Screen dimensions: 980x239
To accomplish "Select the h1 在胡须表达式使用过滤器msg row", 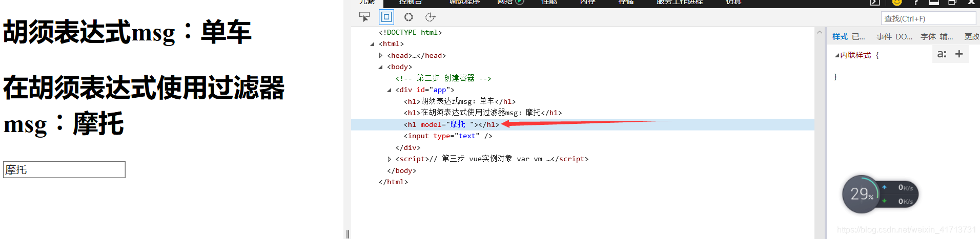I will (x=483, y=113).
